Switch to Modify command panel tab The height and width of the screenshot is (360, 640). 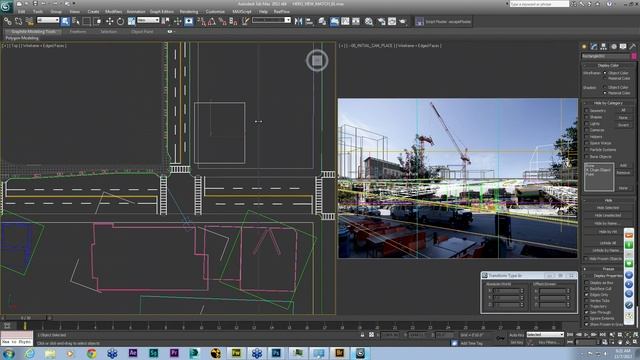(594, 47)
